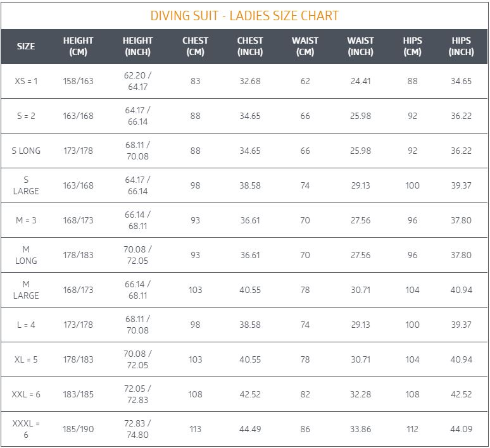Select the S LONG size label
This screenshot has height=448, width=490.
point(26,151)
